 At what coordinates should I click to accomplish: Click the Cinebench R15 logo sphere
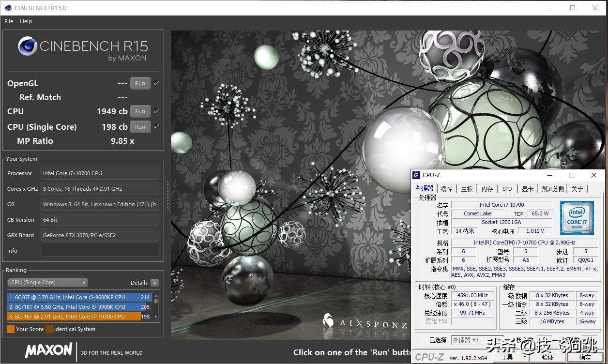[28, 46]
